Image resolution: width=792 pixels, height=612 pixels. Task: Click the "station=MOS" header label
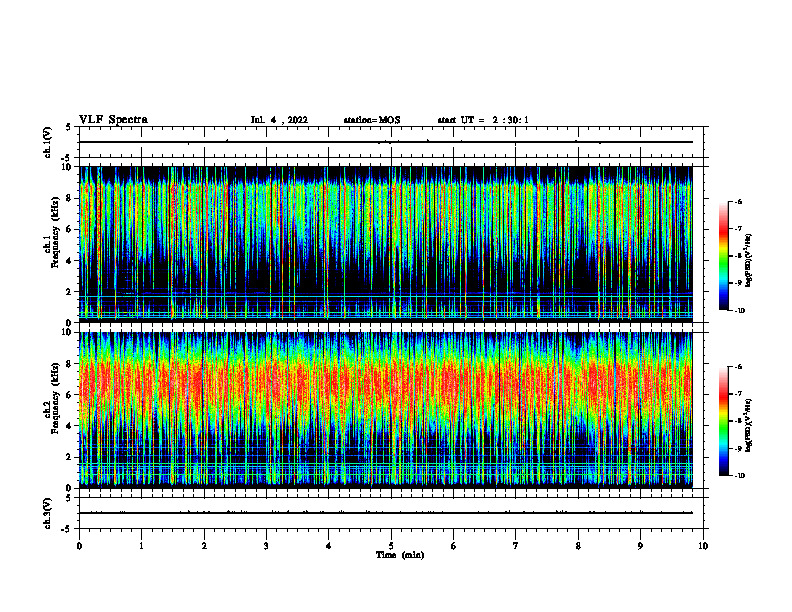coord(372,120)
